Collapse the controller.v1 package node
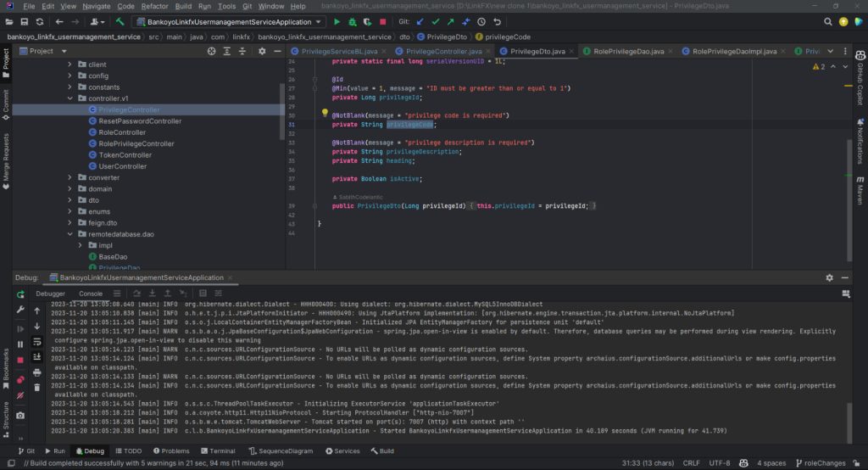The image size is (868, 470). click(x=71, y=98)
